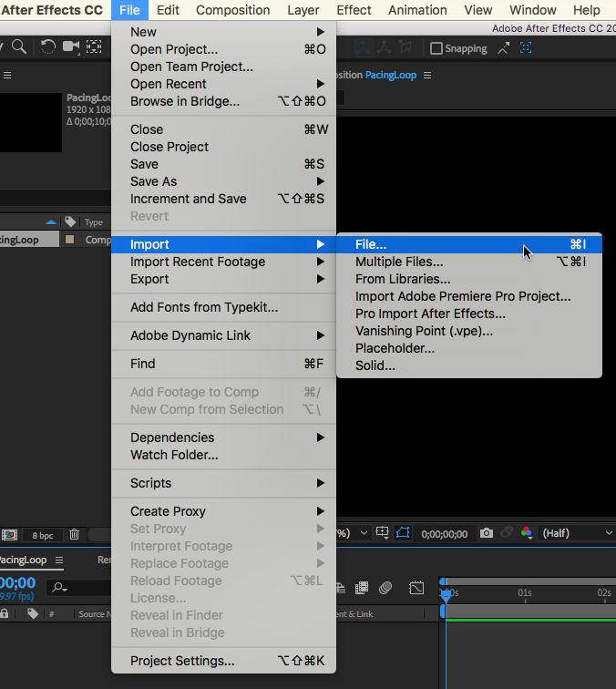Click the Motion Blur icon in timeline
Screen dimensions: 616x689
coord(385,588)
